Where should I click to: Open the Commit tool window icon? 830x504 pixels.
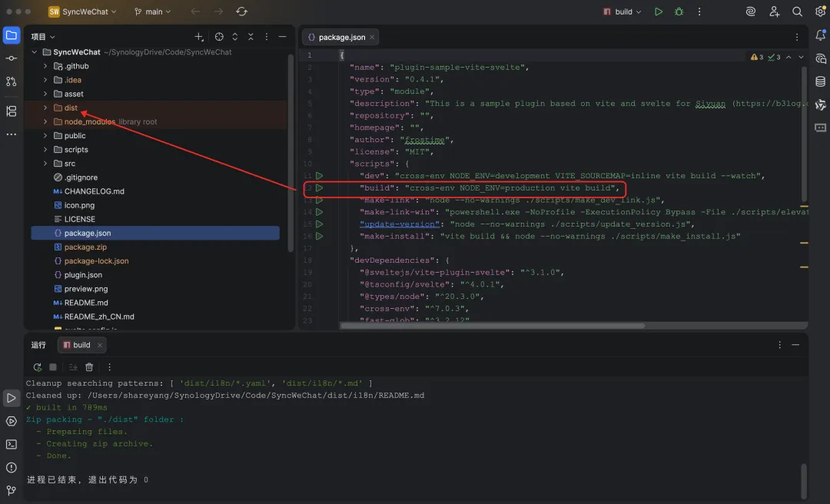tap(11, 58)
